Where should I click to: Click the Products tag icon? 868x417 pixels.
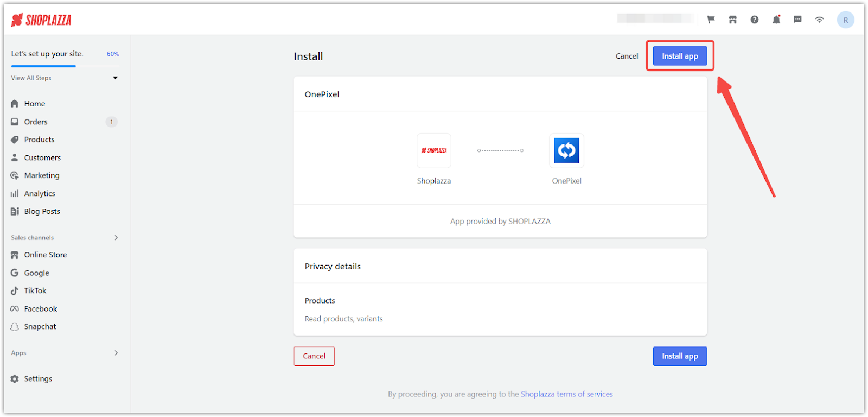point(15,140)
